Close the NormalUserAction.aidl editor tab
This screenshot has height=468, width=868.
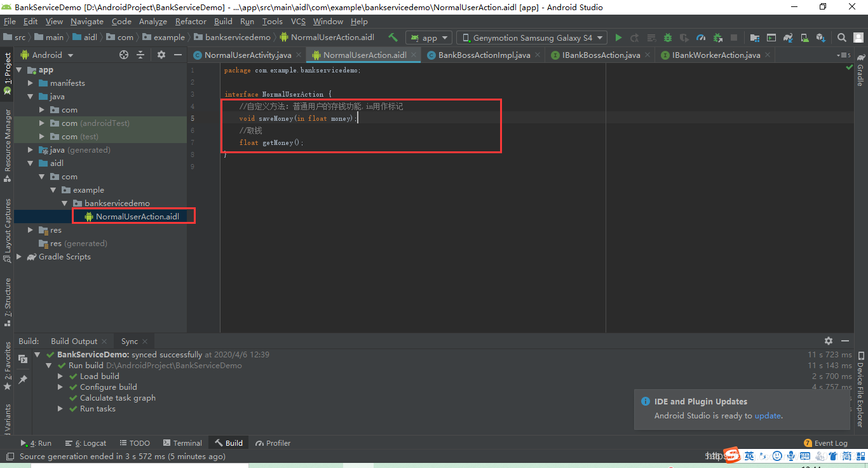click(413, 55)
